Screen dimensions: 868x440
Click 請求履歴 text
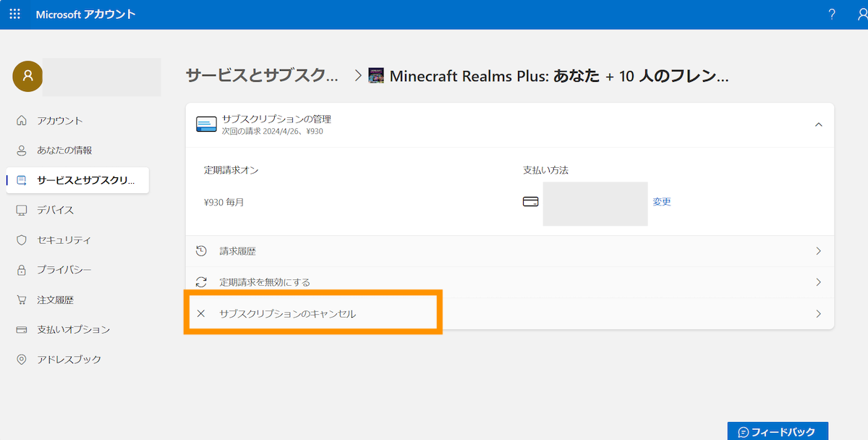(x=237, y=251)
